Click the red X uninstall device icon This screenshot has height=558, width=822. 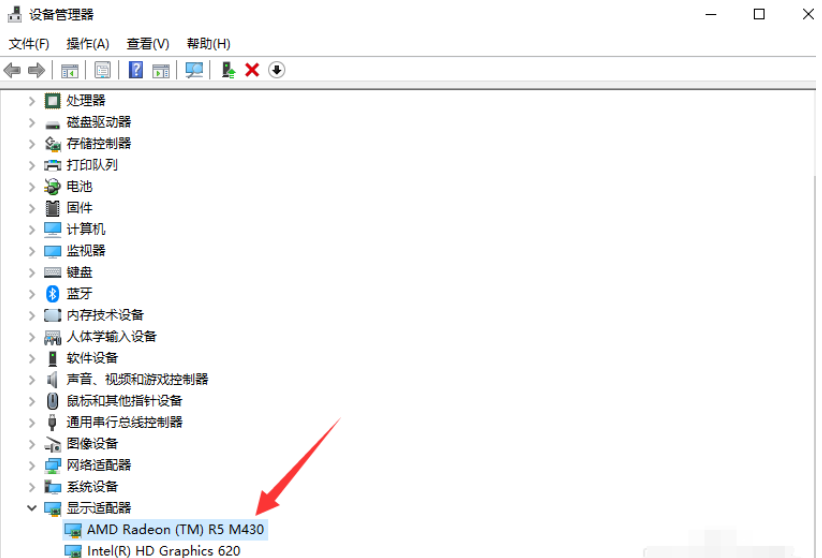tap(252, 70)
